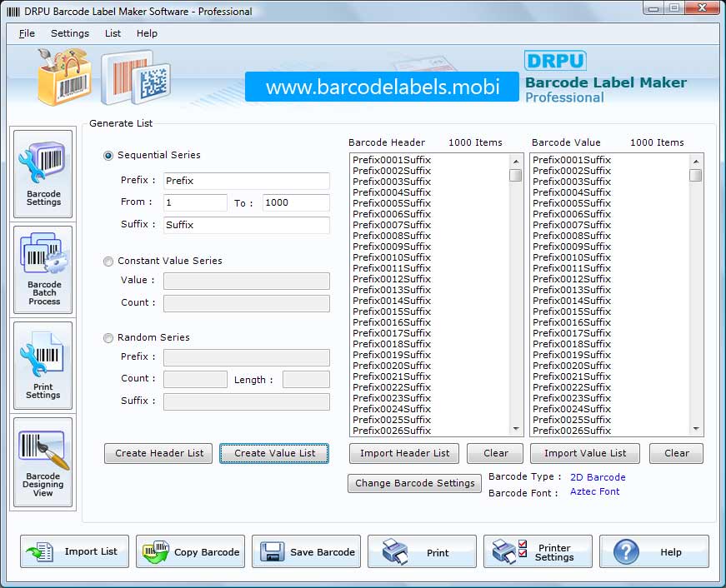The width and height of the screenshot is (726, 588).
Task: Click the Help question mark icon
Action: click(626, 552)
